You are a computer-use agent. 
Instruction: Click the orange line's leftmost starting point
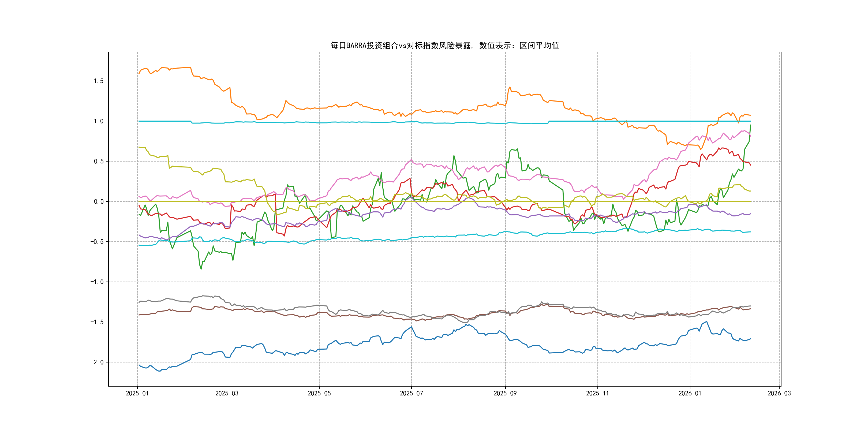pos(139,73)
